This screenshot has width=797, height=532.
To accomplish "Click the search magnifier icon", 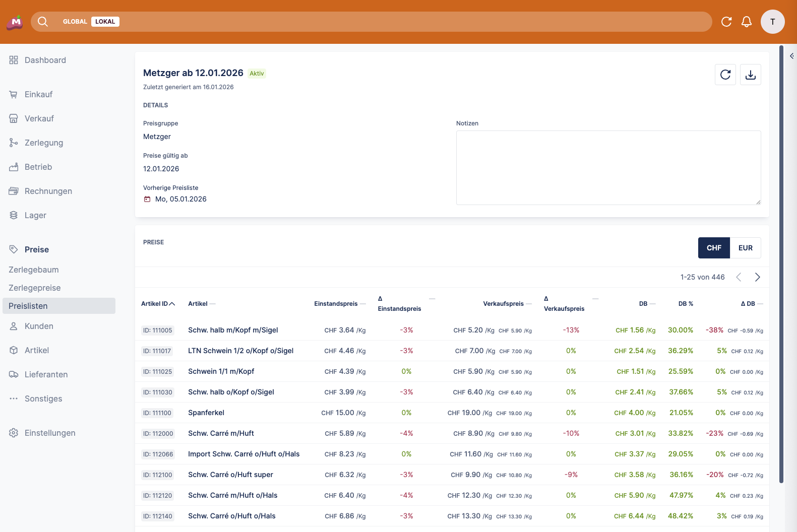I will [43, 22].
